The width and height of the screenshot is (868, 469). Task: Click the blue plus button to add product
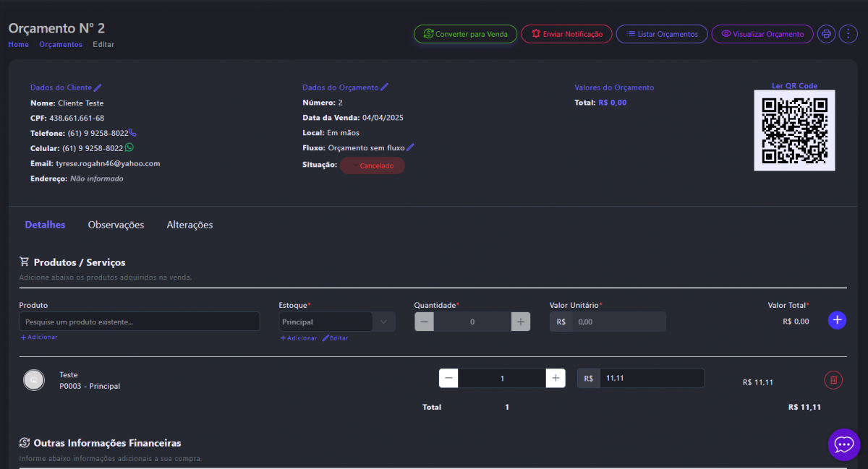click(x=837, y=320)
